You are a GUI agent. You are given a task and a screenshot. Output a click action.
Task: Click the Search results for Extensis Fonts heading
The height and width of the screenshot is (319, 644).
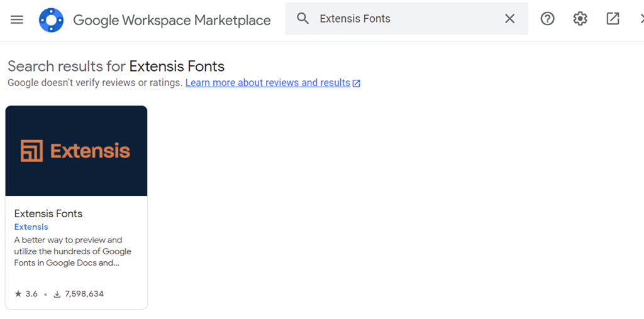(116, 67)
